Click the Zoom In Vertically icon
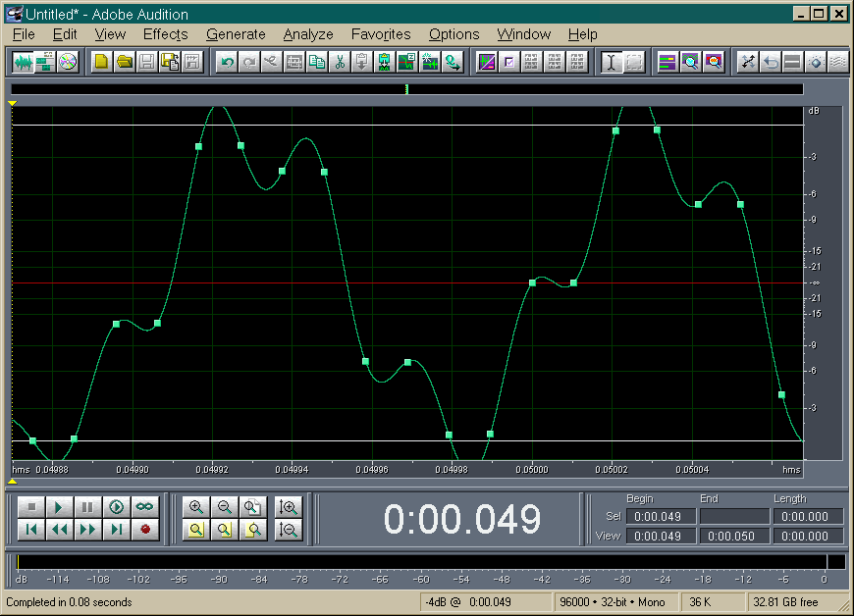 click(289, 507)
